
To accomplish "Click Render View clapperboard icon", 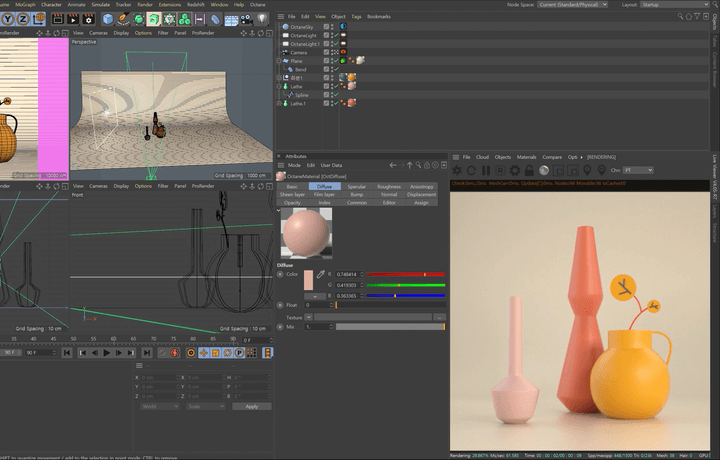I will pyautogui.click(x=58, y=19).
